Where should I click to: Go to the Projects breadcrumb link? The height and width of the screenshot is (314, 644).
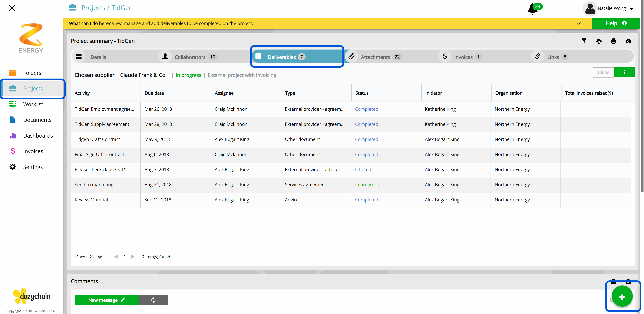[x=93, y=8]
